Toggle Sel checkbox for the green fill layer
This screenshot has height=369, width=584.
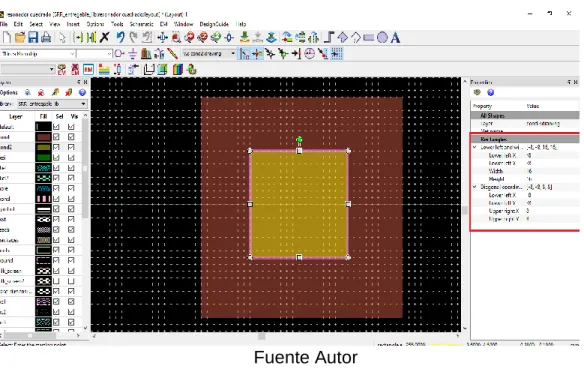click(56, 158)
